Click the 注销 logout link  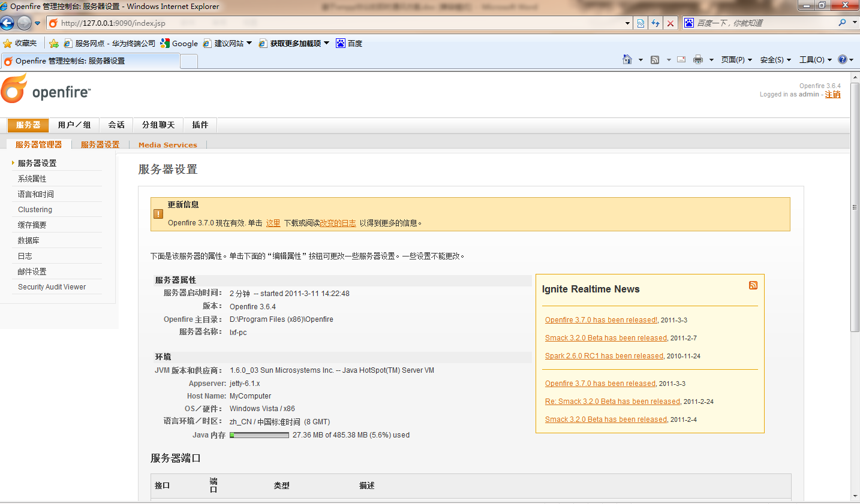pyautogui.click(x=832, y=95)
